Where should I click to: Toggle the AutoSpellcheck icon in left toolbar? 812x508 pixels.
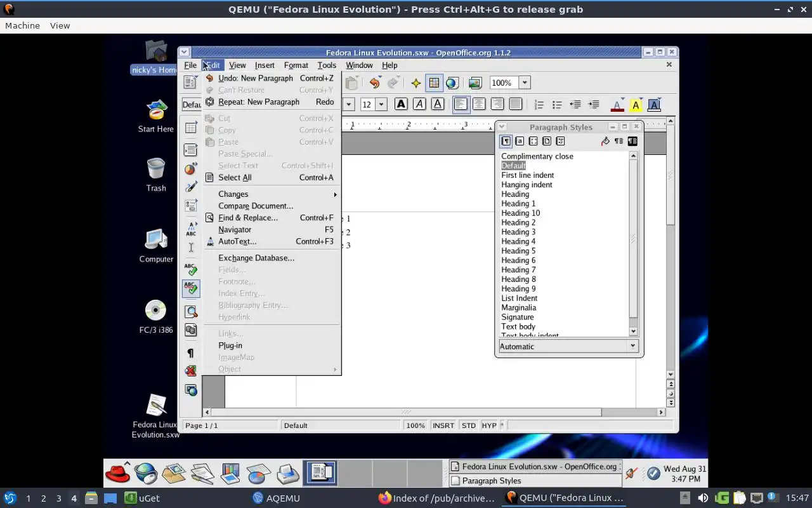click(191, 288)
